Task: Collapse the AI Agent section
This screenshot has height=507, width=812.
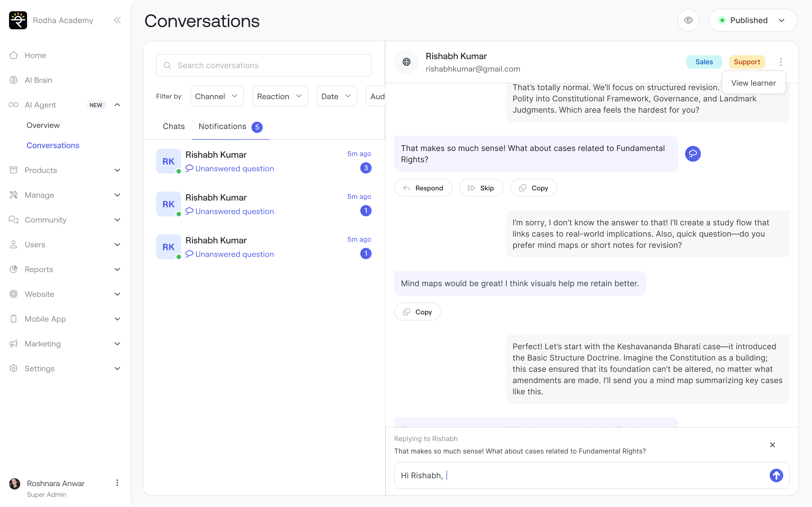Action: tap(117, 105)
